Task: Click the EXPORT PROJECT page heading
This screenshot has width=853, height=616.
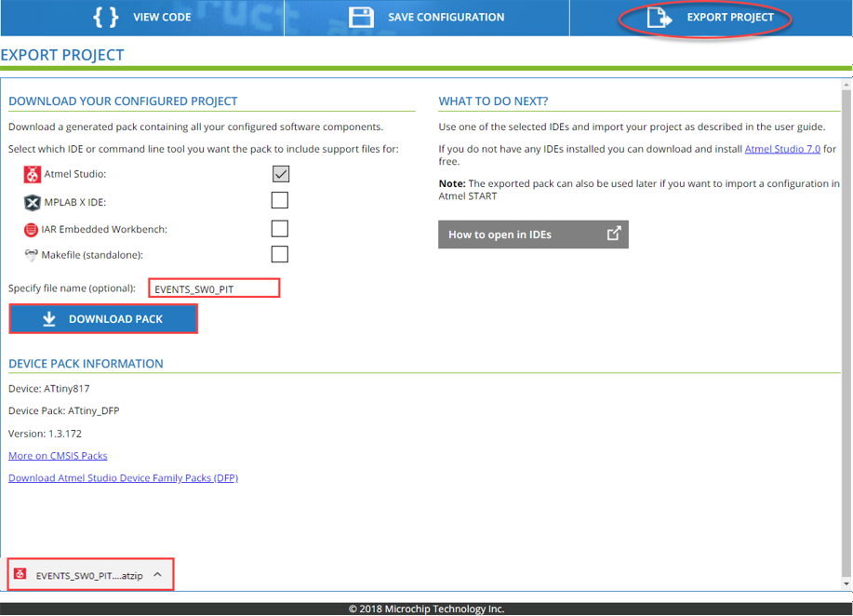Action: (x=62, y=55)
